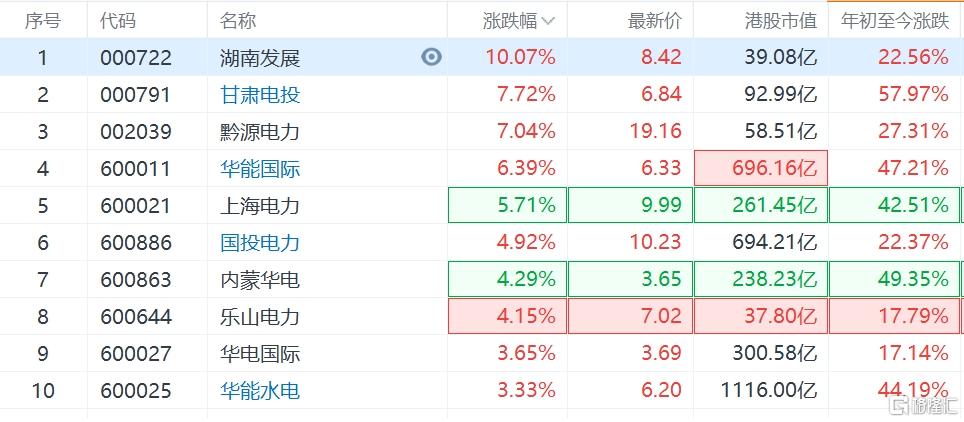Screen dimensions: 964x422
Task: Click the eye icon beside 湖南发展
Action: tap(431, 57)
